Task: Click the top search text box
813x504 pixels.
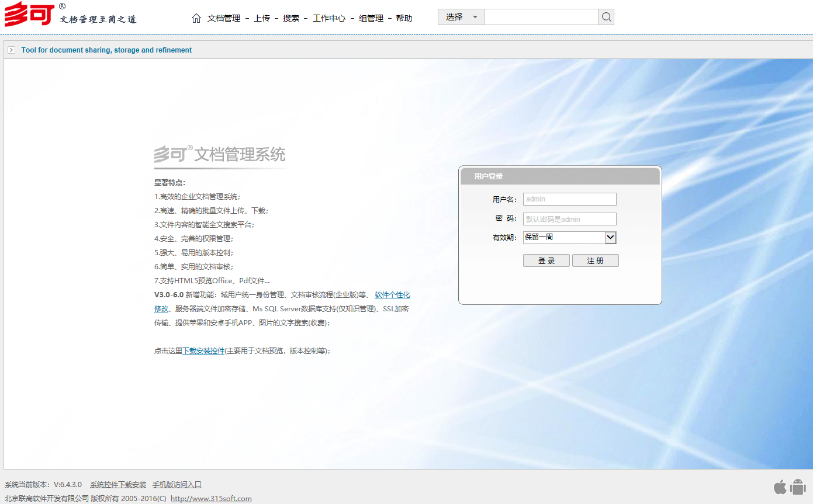Action: 541,17
